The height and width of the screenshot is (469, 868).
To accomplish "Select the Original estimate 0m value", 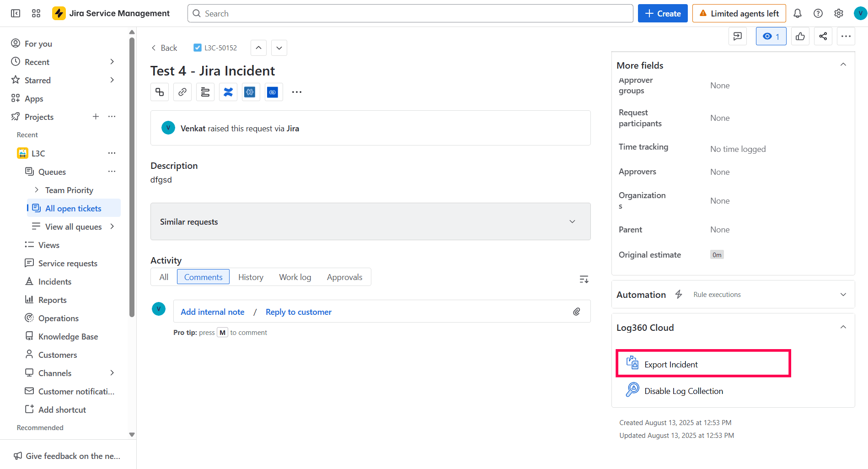I will click(717, 254).
